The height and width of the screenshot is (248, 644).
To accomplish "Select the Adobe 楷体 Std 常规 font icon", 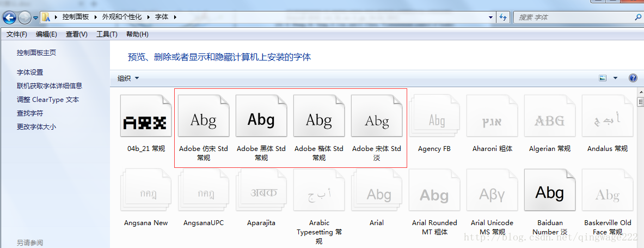I will click(x=319, y=116).
